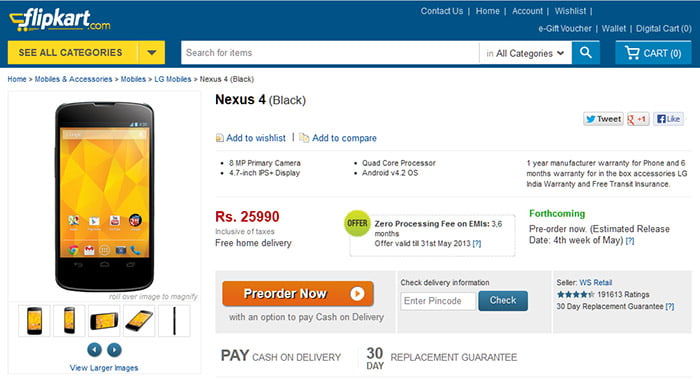Click the search magnifier button
Viewport: 700px width, 381px height.
(x=586, y=53)
